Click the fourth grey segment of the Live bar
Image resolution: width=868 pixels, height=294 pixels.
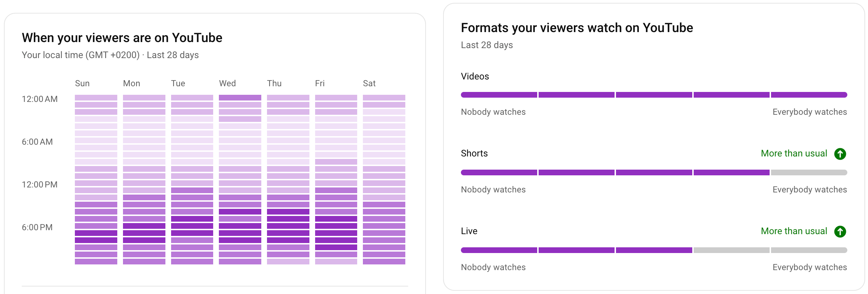pyautogui.click(x=731, y=250)
